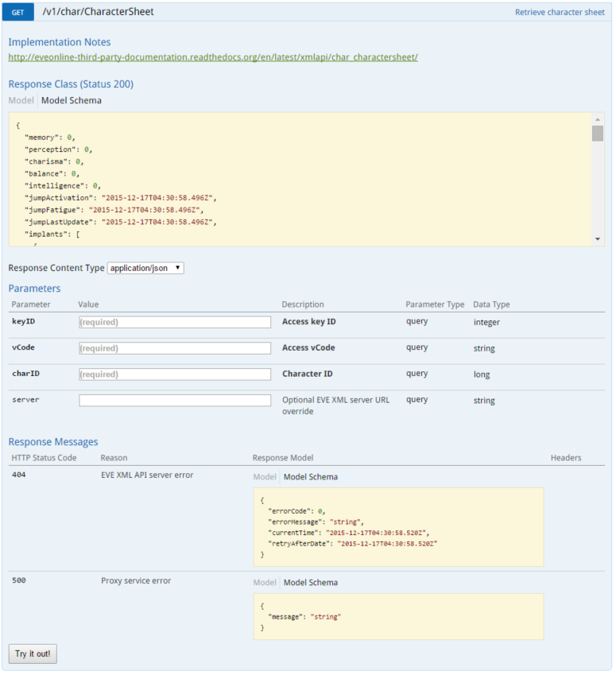Click the 500 response schema JSON box
The width and height of the screenshot is (616, 675).
[399, 616]
